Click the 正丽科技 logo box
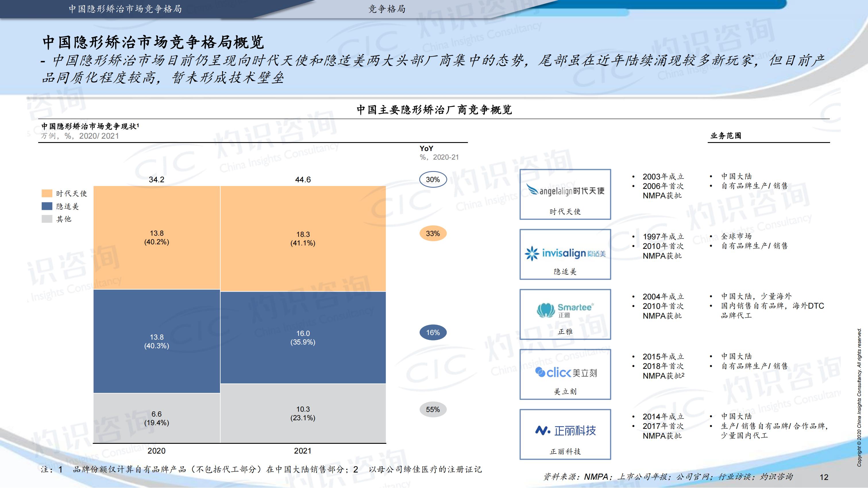Viewport: 868px width, 488px height. pos(565,434)
